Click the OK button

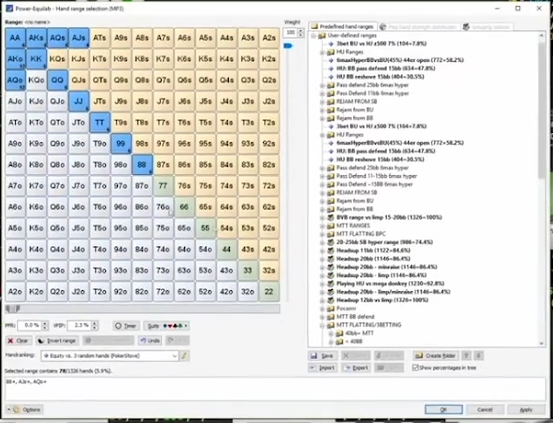click(x=443, y=409)
